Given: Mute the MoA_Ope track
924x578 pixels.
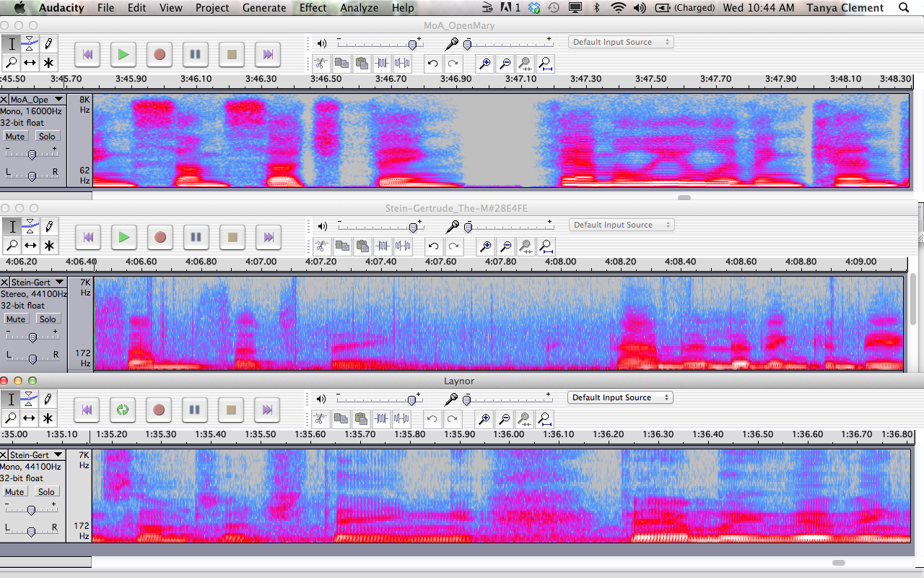Looking at the screenshot, I should (15, 137).
